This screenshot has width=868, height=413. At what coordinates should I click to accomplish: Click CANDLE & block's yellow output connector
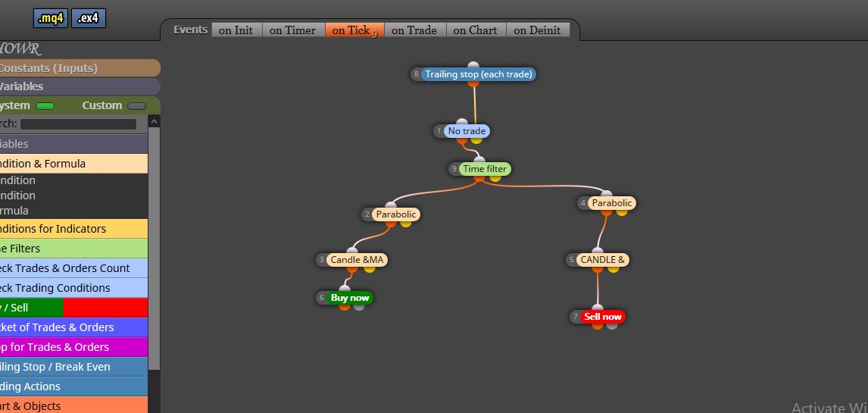coord(614,268)
